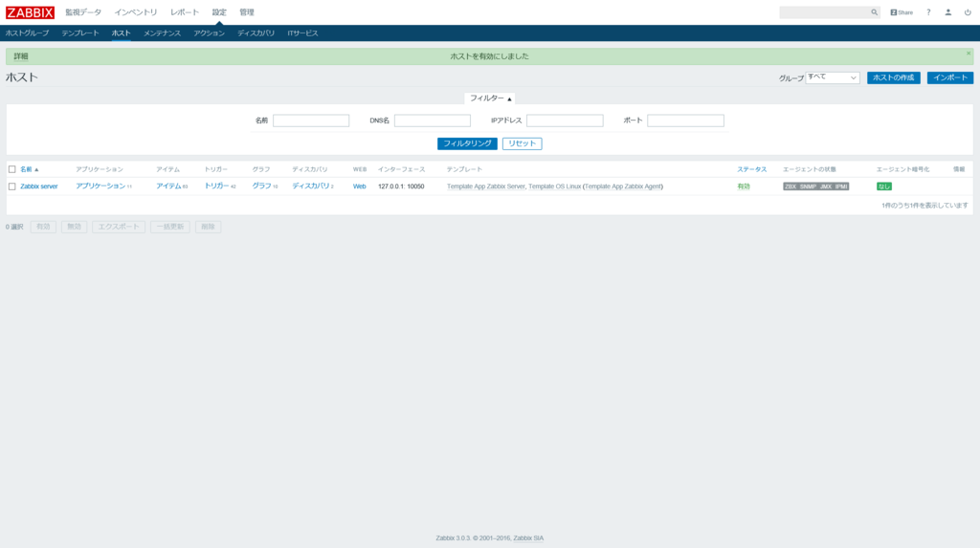
Task: Open help question mark icon
Action: pyautogui.click(x=928, y=12)
